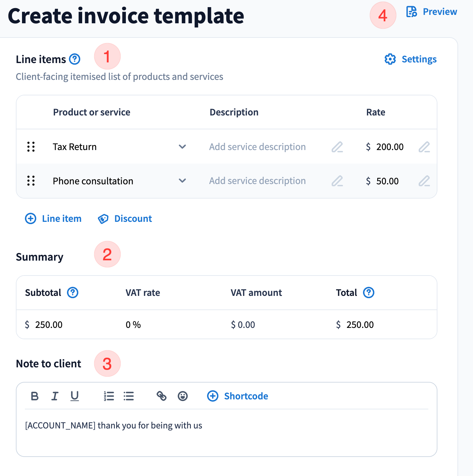Edit the 200.00 rate pencil icon
Screen dimensions: 473x476
click(x=424, y=147)
